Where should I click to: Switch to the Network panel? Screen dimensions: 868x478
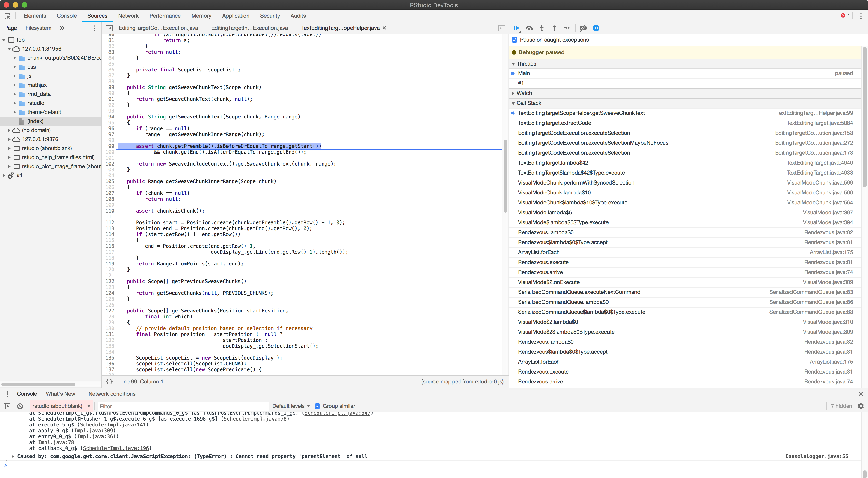128,16
